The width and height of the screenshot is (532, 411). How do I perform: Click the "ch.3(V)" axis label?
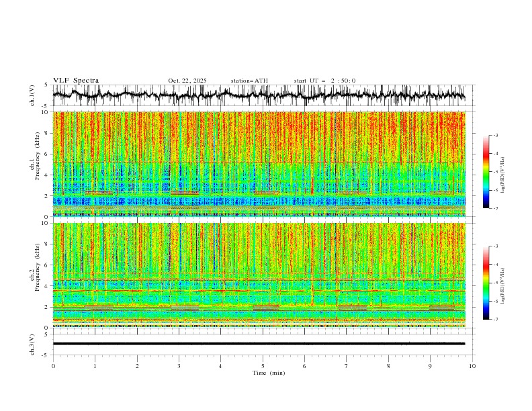click(x=32, y=345)
